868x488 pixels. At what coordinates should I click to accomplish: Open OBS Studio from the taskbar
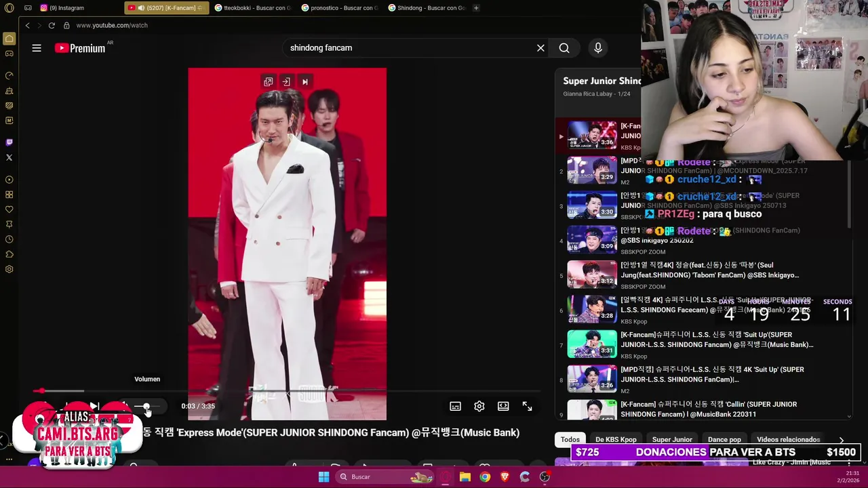(x=545, y=476)
